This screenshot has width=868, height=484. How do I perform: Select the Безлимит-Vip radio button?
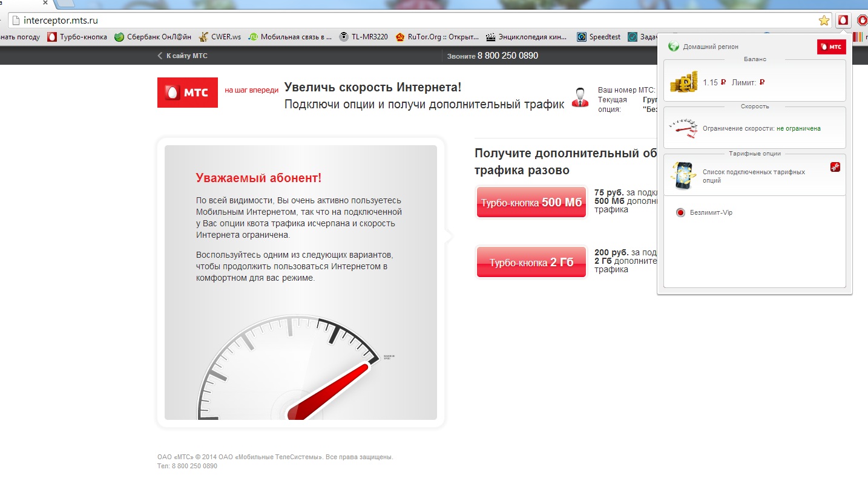680,213
